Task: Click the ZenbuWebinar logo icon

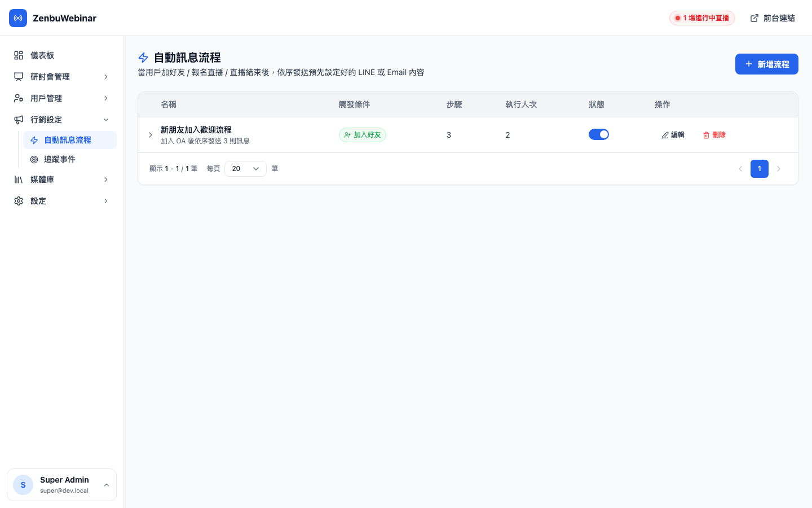Action: pyautogui.click(x=18, y=18)
